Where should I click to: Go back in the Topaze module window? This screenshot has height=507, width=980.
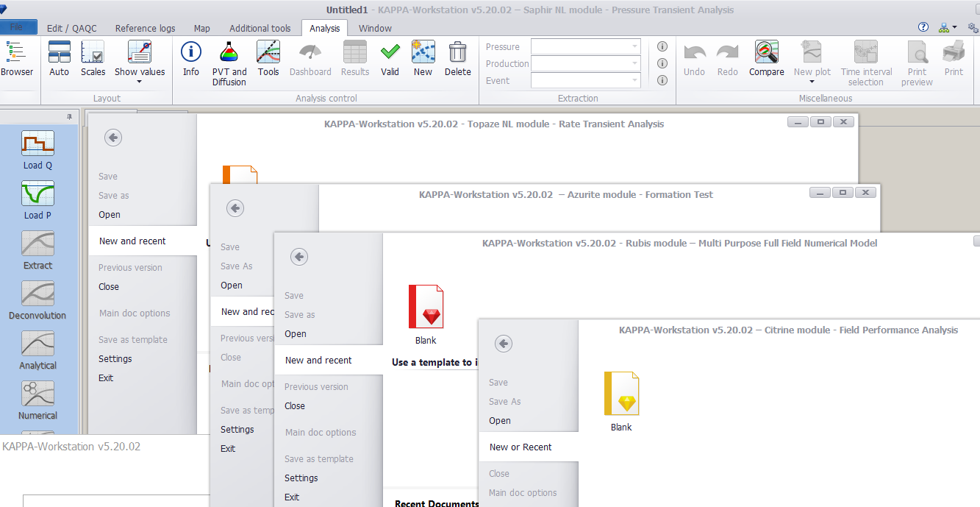113,138
